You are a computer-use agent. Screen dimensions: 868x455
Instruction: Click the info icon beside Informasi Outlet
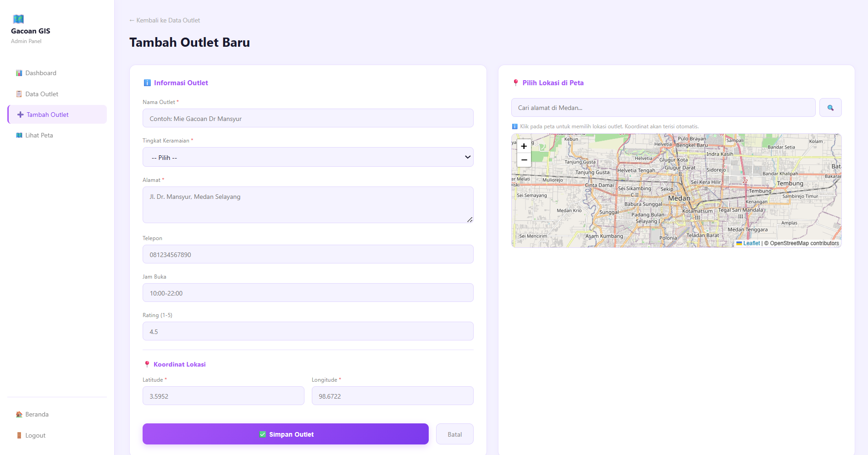[x=147, y=83]
